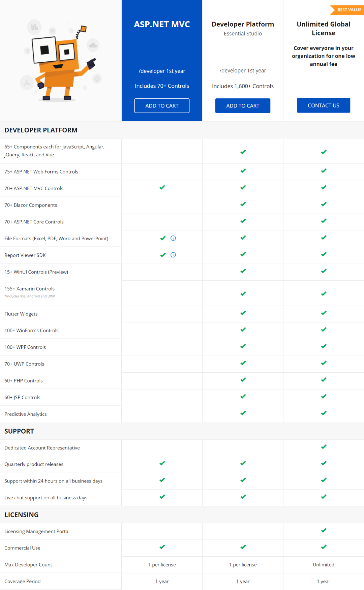Viewport: 364px width, 590px height.
Task: Click the info icon in the File Formats row
Action: point(173,238)
